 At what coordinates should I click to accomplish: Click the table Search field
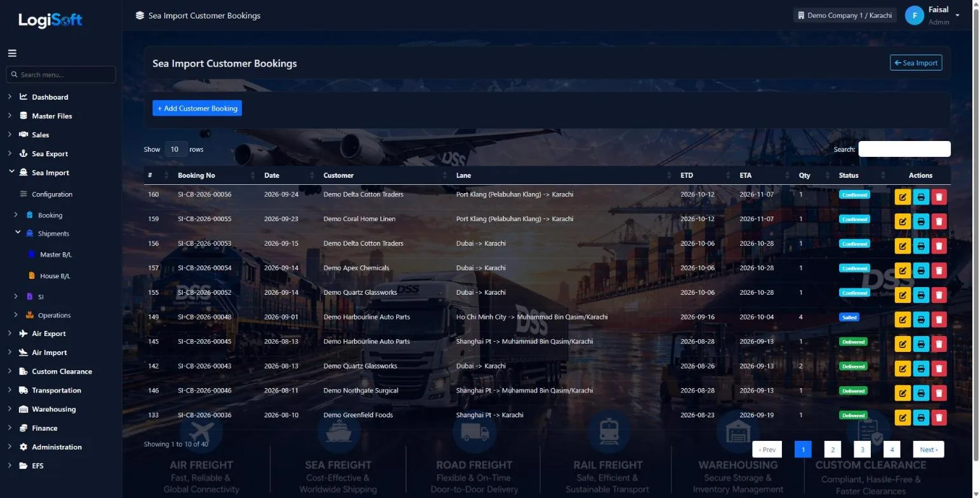pyautogui.click(x=904, y=149)
